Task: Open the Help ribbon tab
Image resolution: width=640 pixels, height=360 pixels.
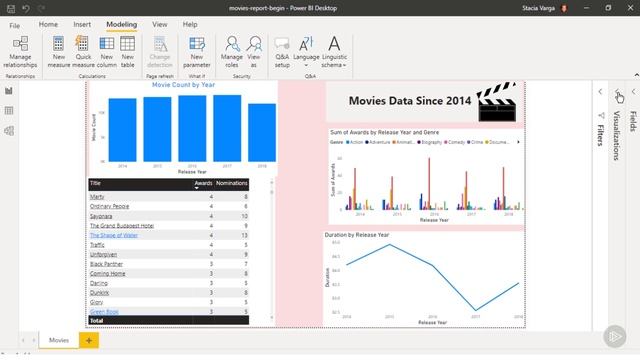Action: pos(190,24)
